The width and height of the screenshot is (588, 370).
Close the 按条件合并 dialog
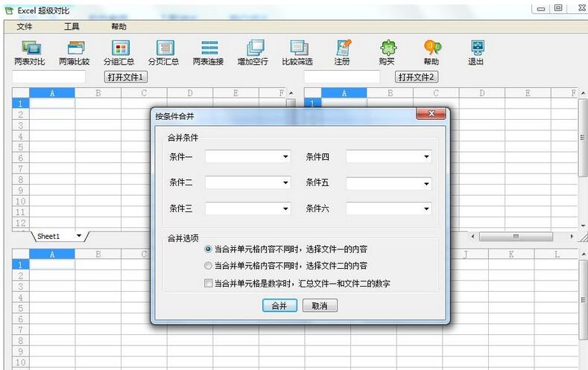coord(431,113)
